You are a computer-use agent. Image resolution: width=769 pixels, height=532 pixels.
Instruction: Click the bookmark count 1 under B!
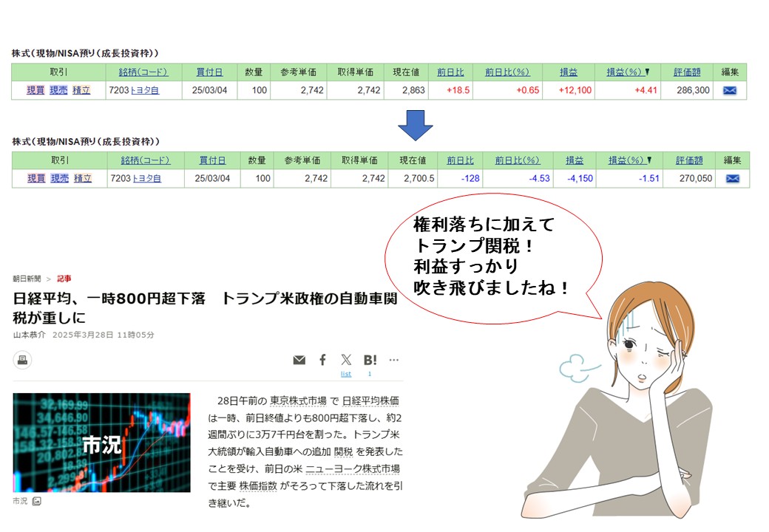tap(370, 374)
